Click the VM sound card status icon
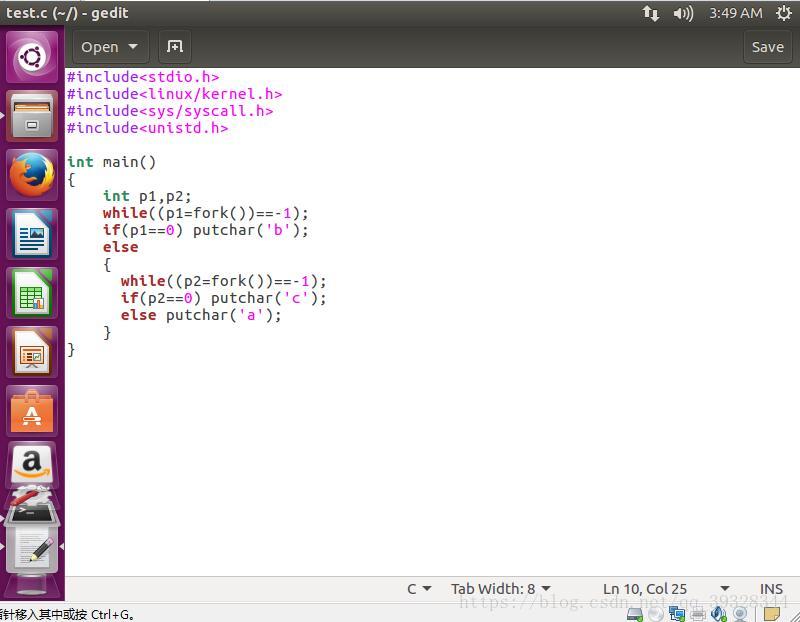The height and width of the screenshot is (622, 800). click(x=718, y=614)
